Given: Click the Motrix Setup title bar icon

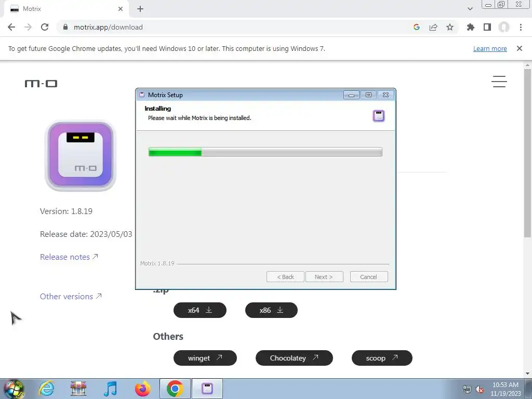Looking at the screenshot, I should click(142, 95).
